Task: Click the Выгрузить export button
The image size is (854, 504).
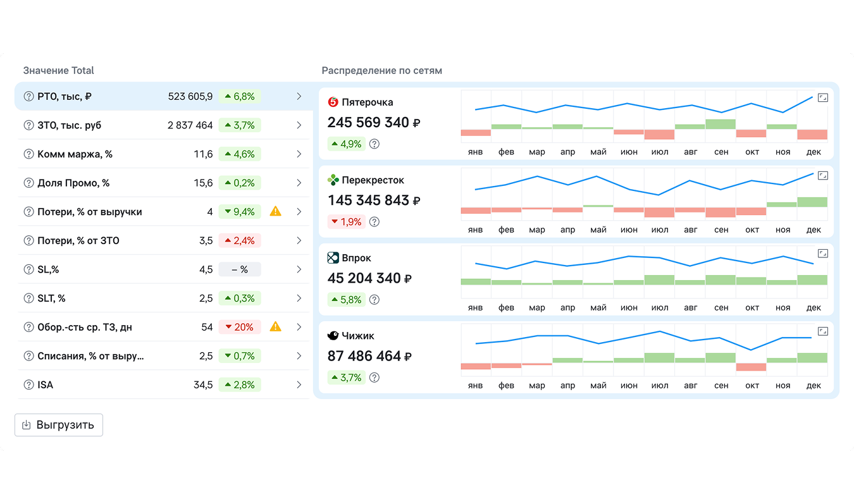Action: 59,425
